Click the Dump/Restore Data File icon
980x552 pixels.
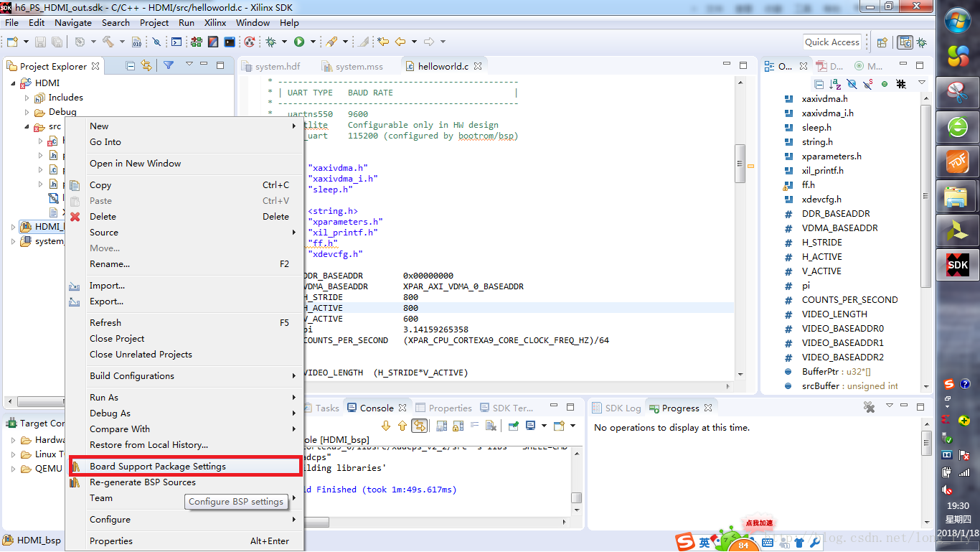click(x=136, y=42)
